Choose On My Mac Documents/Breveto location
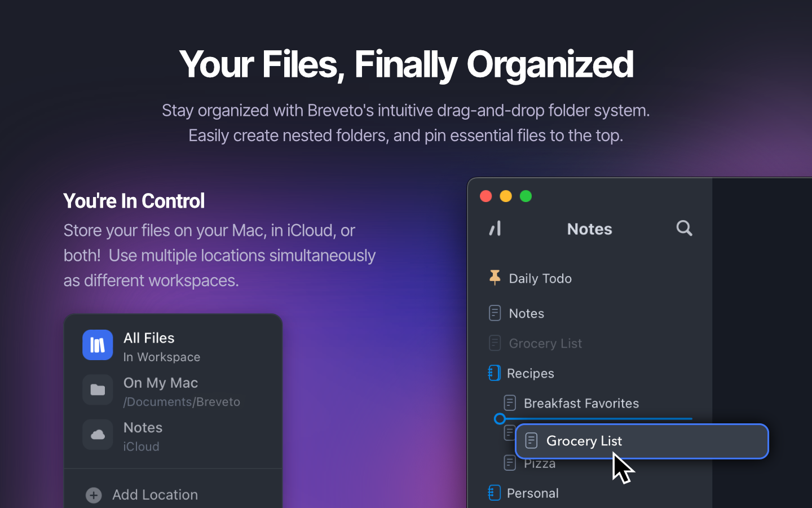The image size is (812, 508). pyautogui.click(x=173, y=391)
